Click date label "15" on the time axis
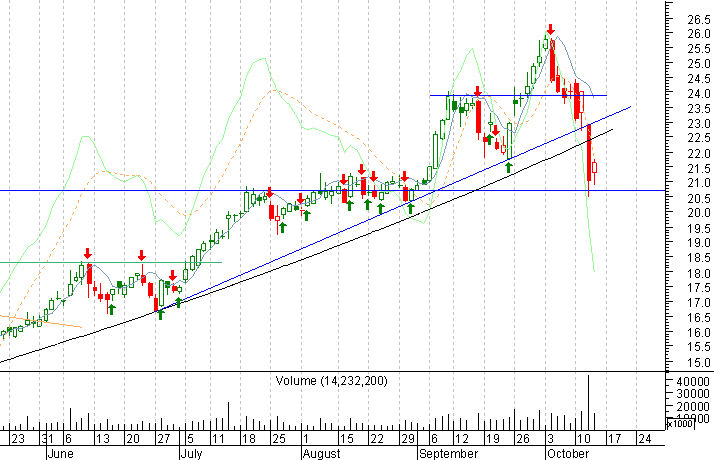714x460 pixels. tap(347, 439)
